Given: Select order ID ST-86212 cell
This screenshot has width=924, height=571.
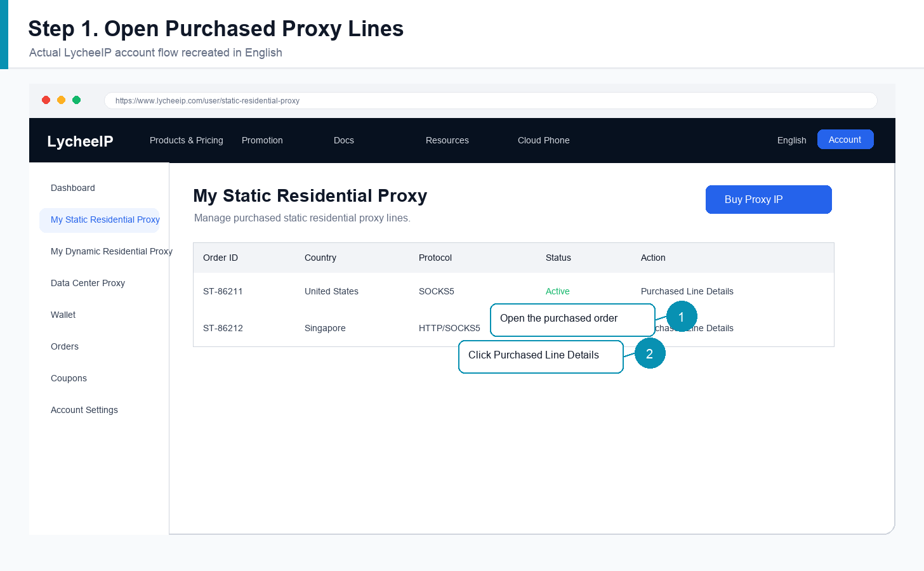Looking at the screenshot, I should pos(223,328).
